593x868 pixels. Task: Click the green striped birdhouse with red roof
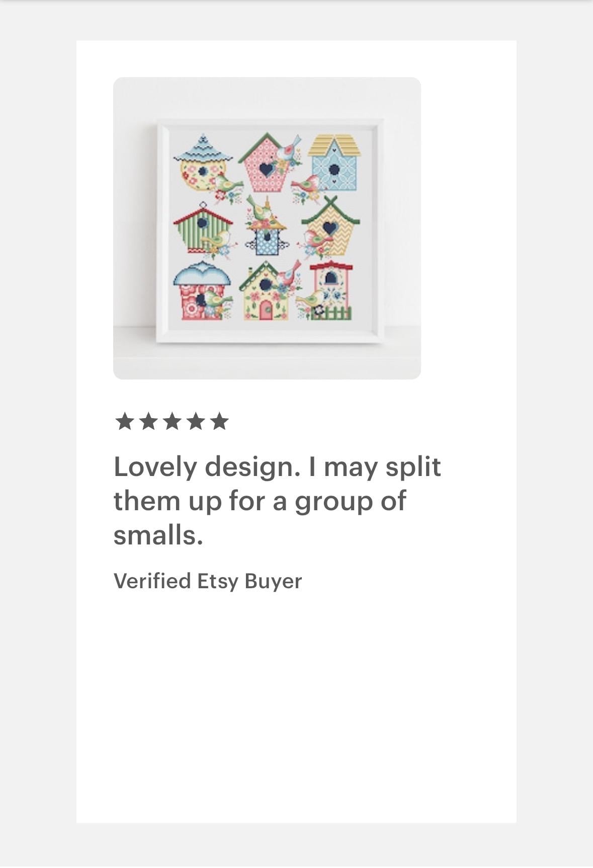(203, 228)
